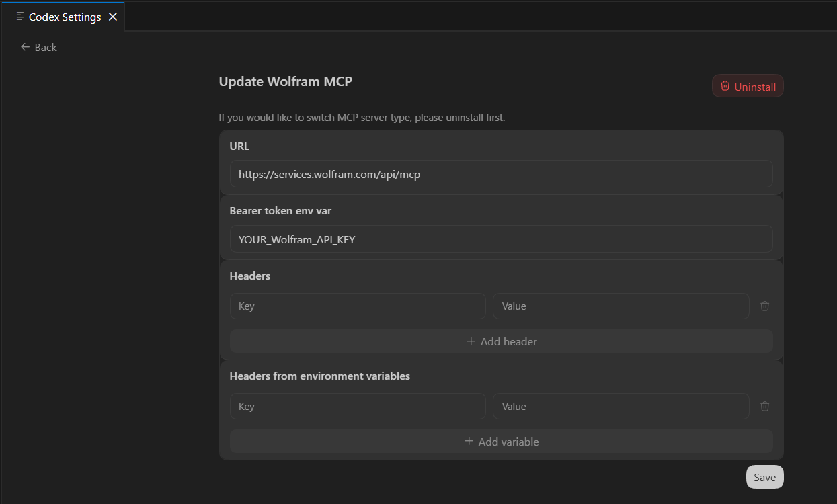Click the trash icon inside the Uninstall button
The width and height of the screenshot is (837, 504).
coord(725,85)
